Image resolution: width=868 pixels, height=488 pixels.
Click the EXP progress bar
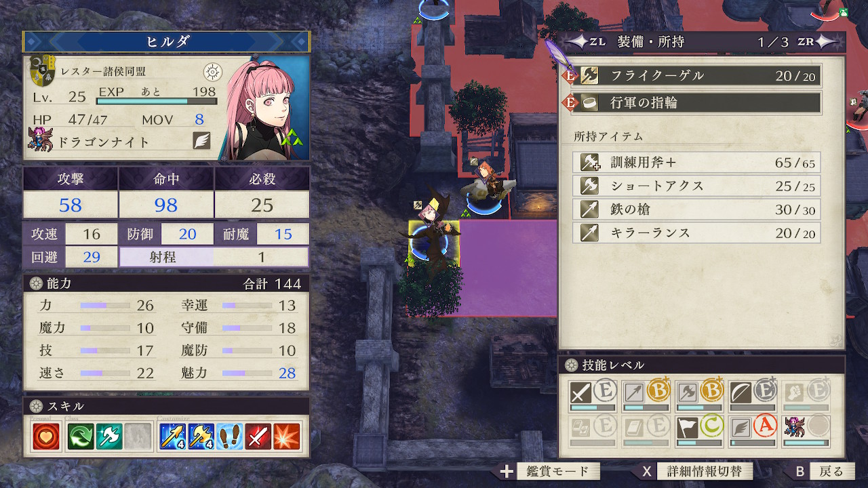(x=157, y=102)
